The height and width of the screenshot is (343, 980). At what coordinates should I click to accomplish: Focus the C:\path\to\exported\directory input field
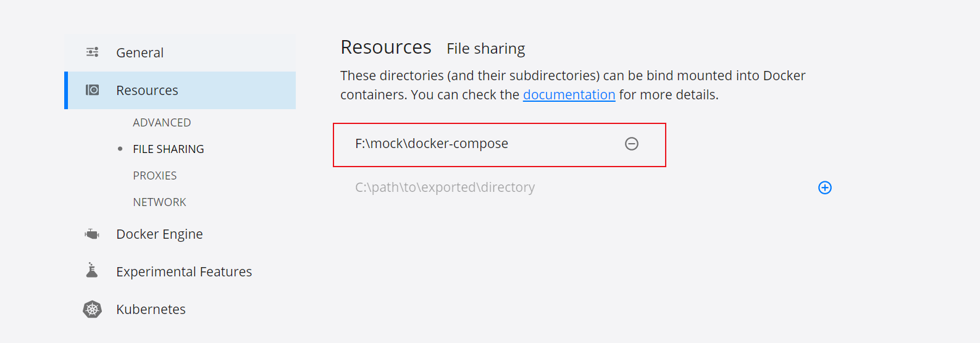pyautogui.click(x=445, y=188)
